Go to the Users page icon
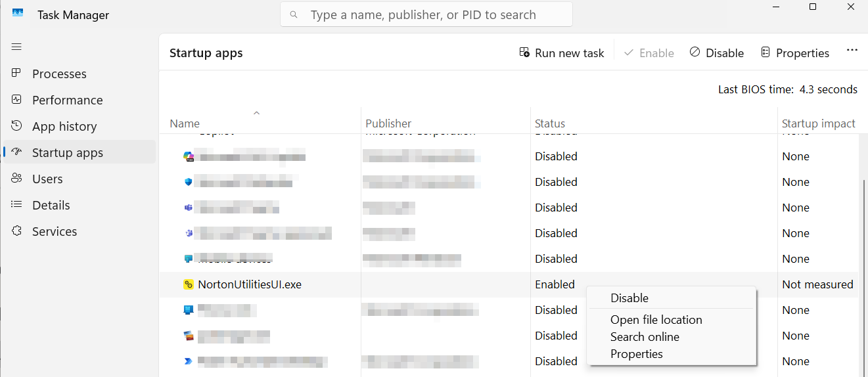Image resolution: width=868 pixels, height=377 pixels. (16, 179)
